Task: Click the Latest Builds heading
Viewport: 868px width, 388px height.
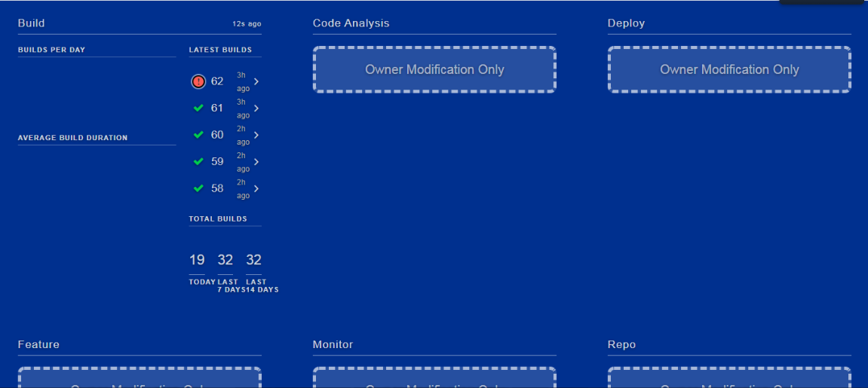Action: coord(220,50)
